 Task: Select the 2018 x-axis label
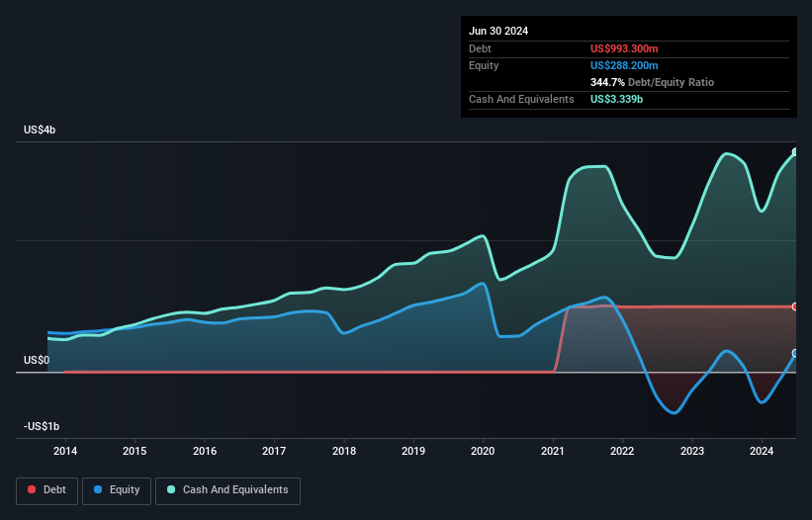coord(344,451)
